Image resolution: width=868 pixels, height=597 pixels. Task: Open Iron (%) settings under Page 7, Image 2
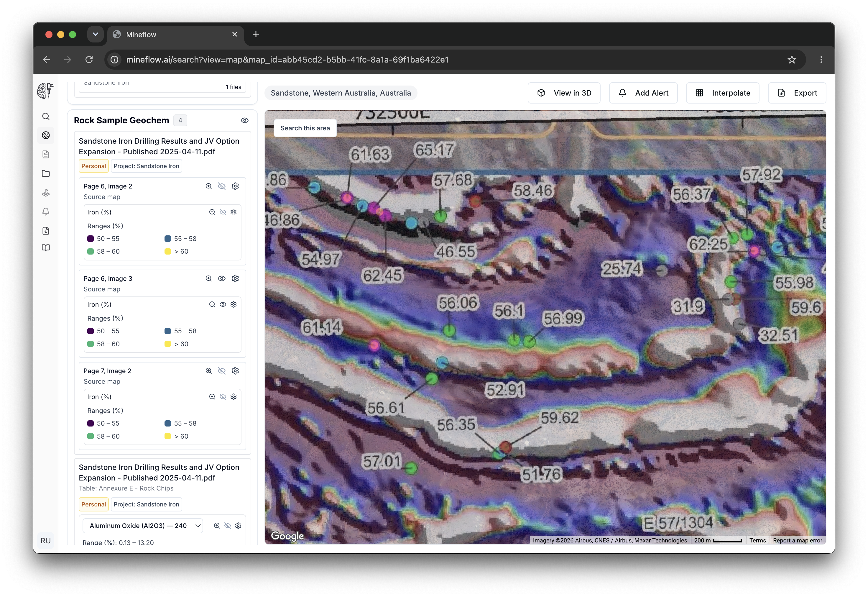click(x=234, y=397)
